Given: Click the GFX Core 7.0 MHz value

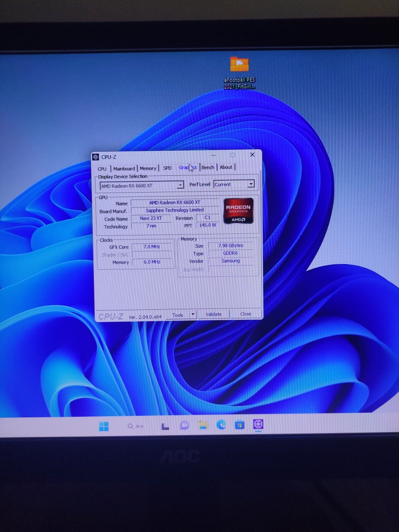Looking at the screenshot, I should point(152,247).
